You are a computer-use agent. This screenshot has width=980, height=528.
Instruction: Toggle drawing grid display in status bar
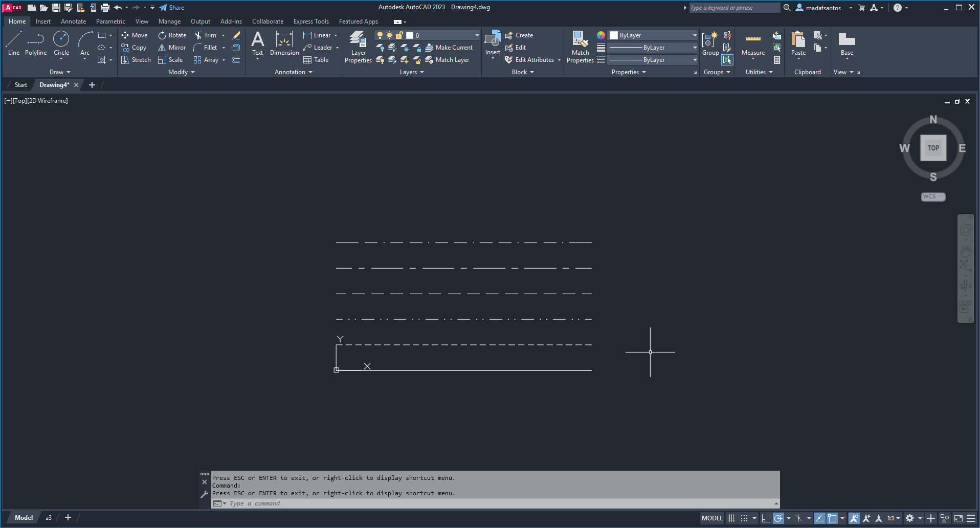click(732, 518)
